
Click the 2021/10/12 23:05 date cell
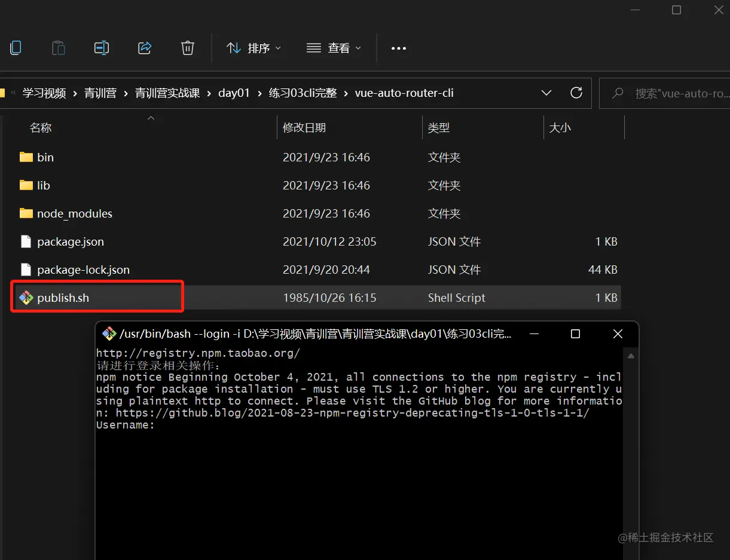[x=329, y=241]
